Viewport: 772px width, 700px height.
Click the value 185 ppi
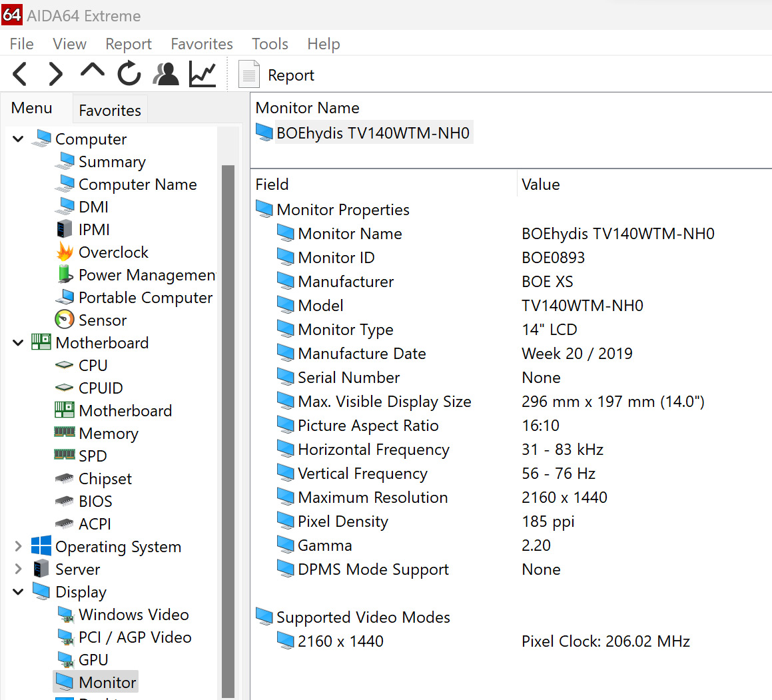pos(548,522)
